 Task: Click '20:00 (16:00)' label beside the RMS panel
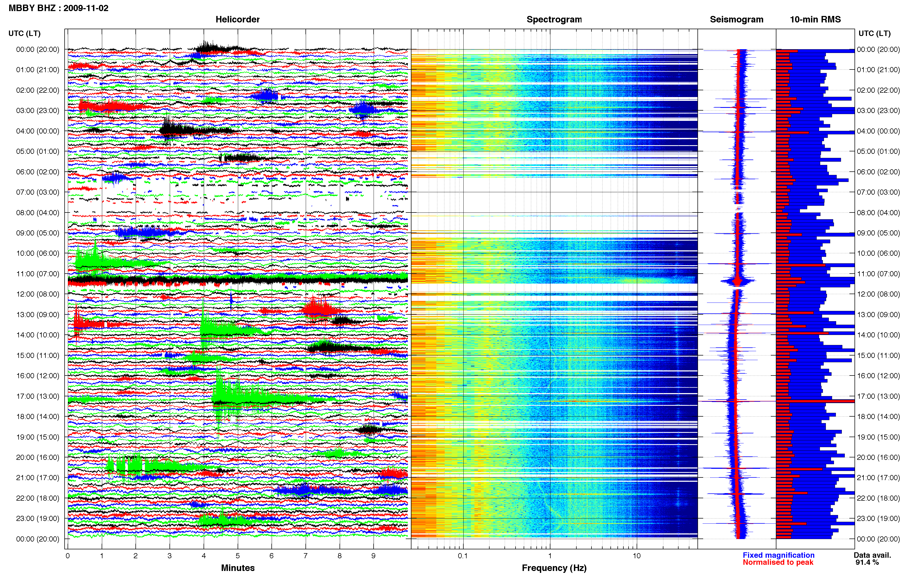point(878,457)
